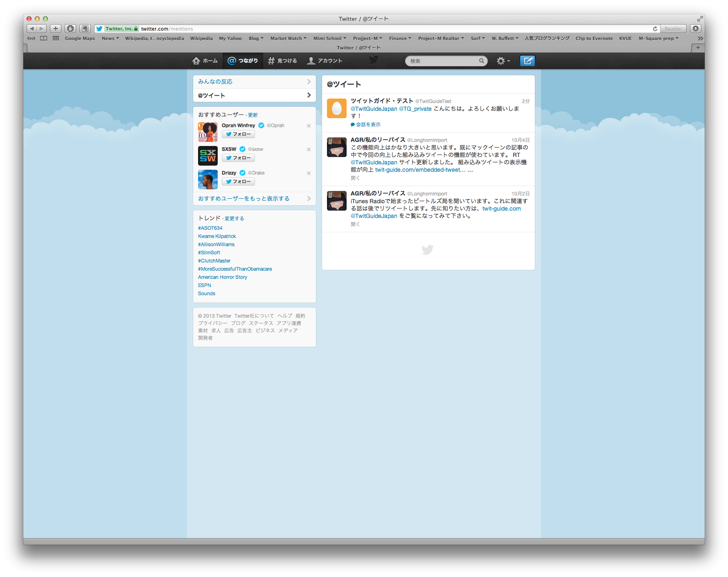Open trend ESPN

click(x=205, y=285)
